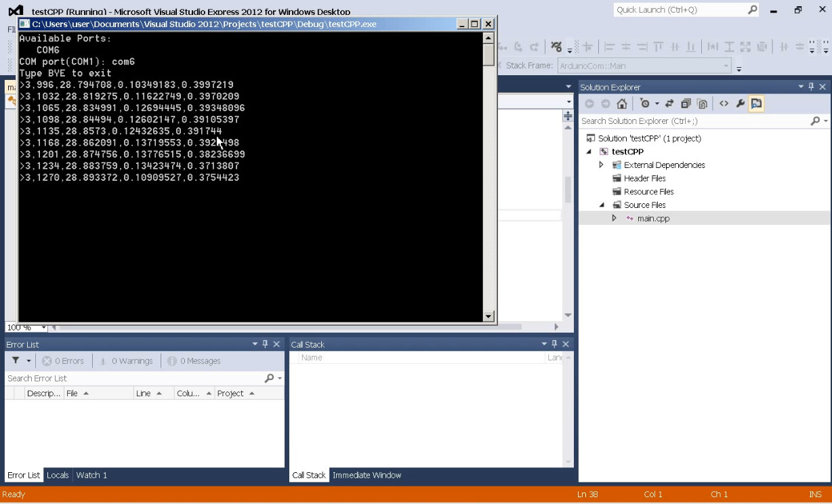Close the Error List panel

coord(276,344)
